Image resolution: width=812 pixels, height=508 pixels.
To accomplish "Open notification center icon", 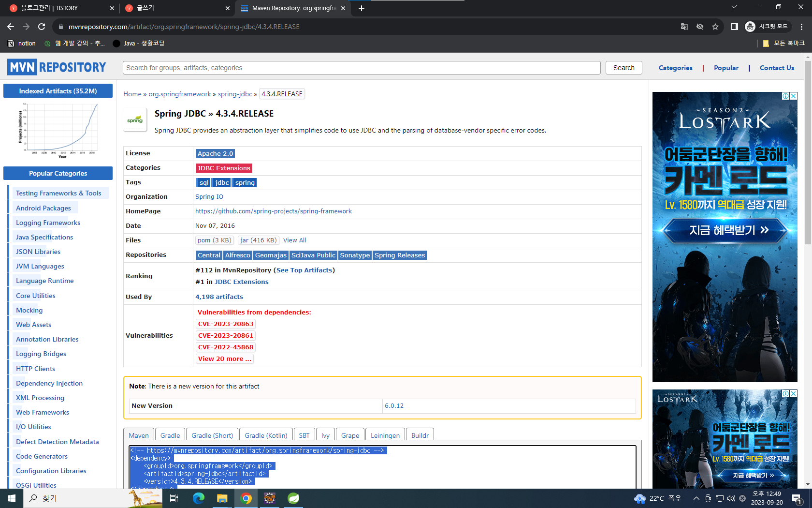I will click(797, 498).
